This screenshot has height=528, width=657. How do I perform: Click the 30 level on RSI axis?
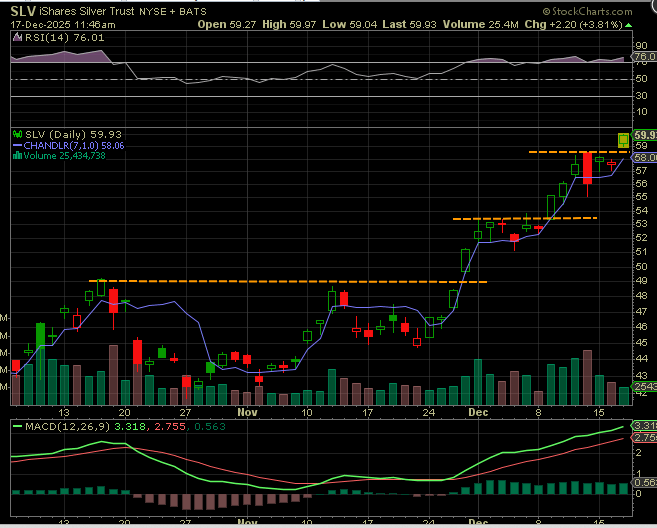(x=641, y=96)
